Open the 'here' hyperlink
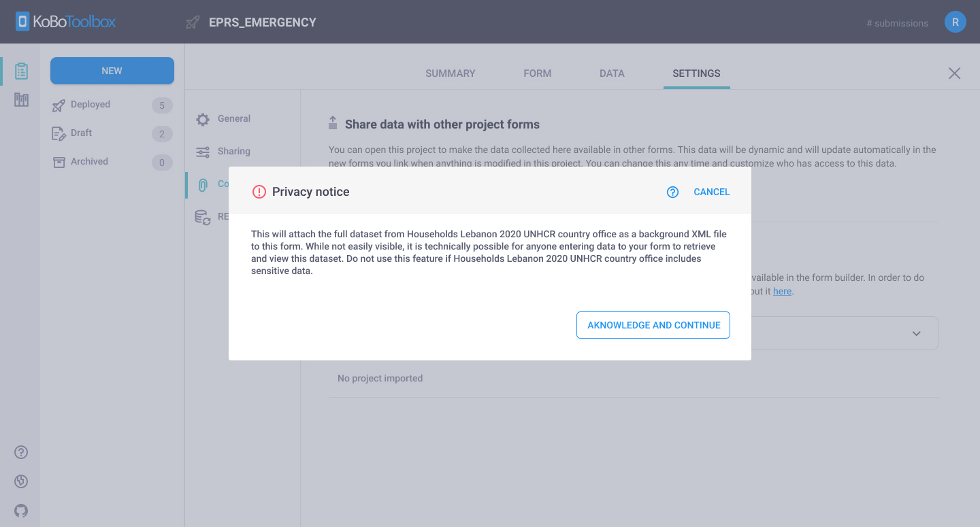 pyautogui.click(x=782, y=291)
